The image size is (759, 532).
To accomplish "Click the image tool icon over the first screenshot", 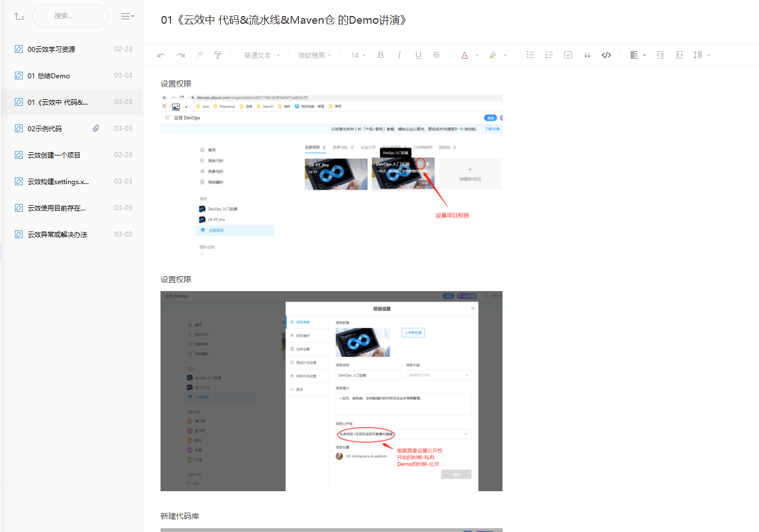I will pyautogui.click(x=176, y=107).
